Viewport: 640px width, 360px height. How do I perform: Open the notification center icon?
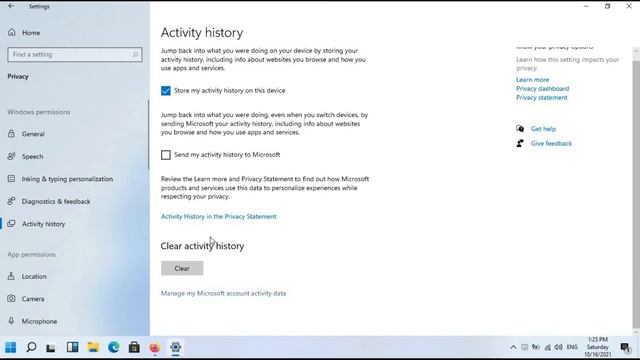625,347
